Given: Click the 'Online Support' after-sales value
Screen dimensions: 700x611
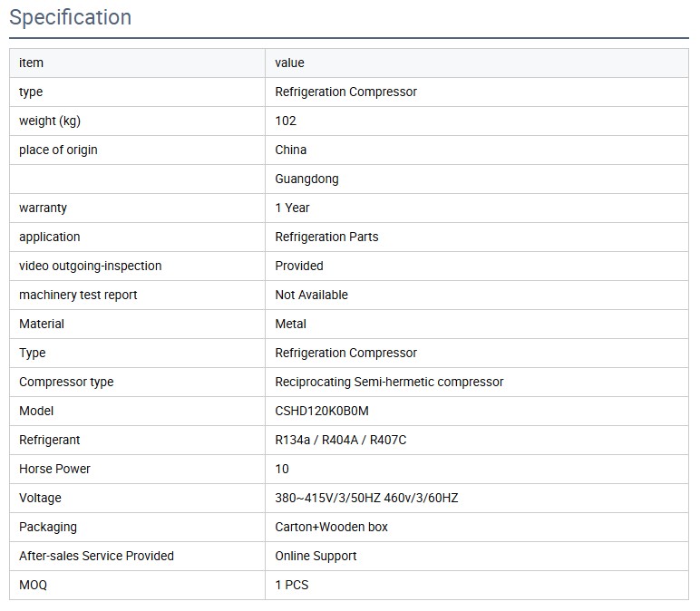Looking at the screenshot, I should tap(316, 556).
